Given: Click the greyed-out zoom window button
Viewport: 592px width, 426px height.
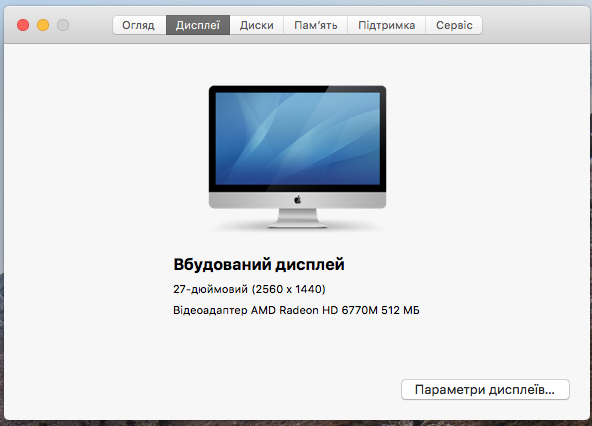Looking at the screenshot, I should (63, 25).
